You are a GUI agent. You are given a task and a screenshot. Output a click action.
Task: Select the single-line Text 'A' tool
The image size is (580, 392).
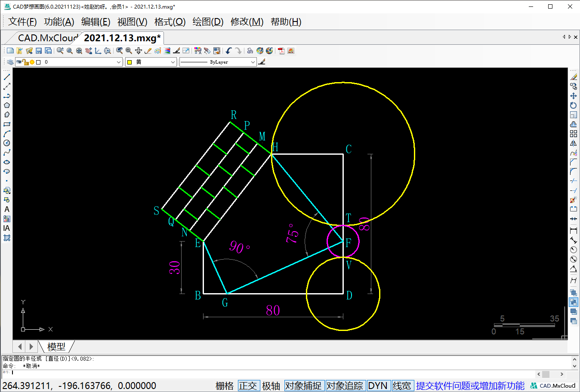[x=7, y=209]
